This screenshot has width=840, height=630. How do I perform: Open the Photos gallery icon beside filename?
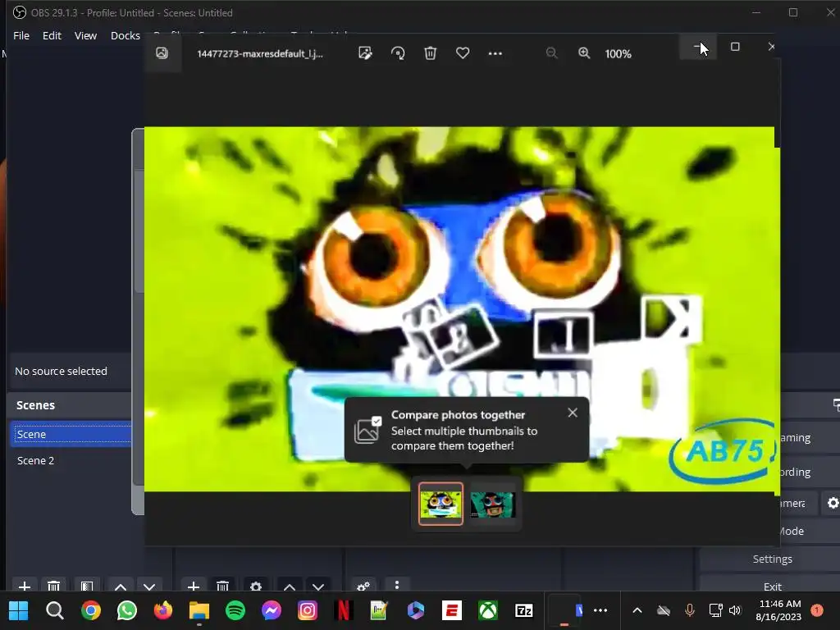(162, 53)
